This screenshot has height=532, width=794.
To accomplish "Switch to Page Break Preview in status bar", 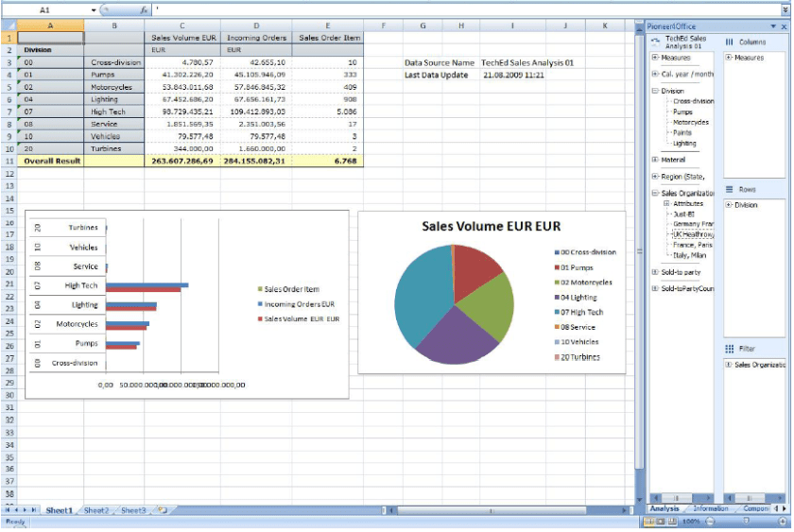I will (x=672, y=522).
